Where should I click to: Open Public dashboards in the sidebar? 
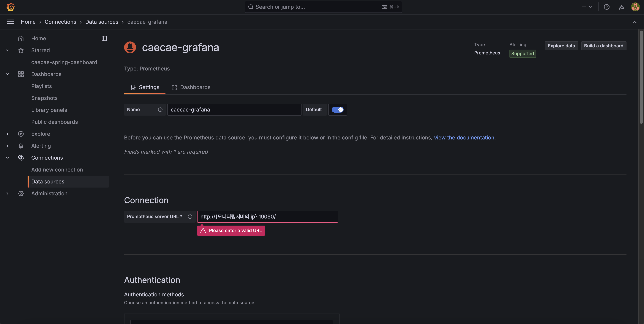click(54, 122)
